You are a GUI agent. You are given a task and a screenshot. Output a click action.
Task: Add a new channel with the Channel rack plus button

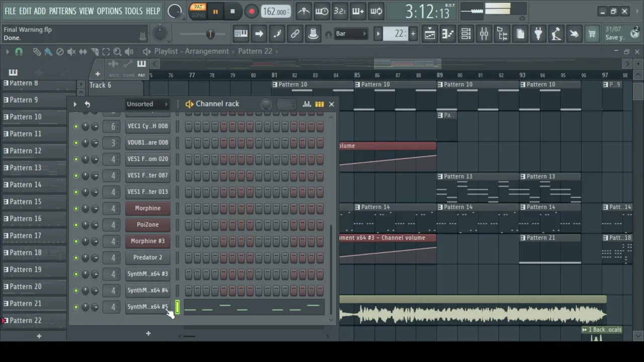coord(148,333)
